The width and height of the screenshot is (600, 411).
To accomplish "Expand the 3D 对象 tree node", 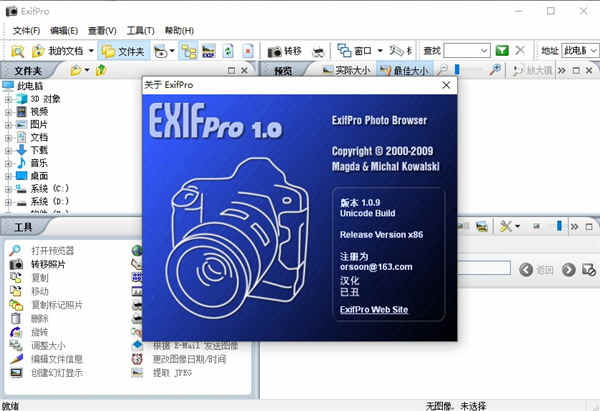I will point(8,99).
